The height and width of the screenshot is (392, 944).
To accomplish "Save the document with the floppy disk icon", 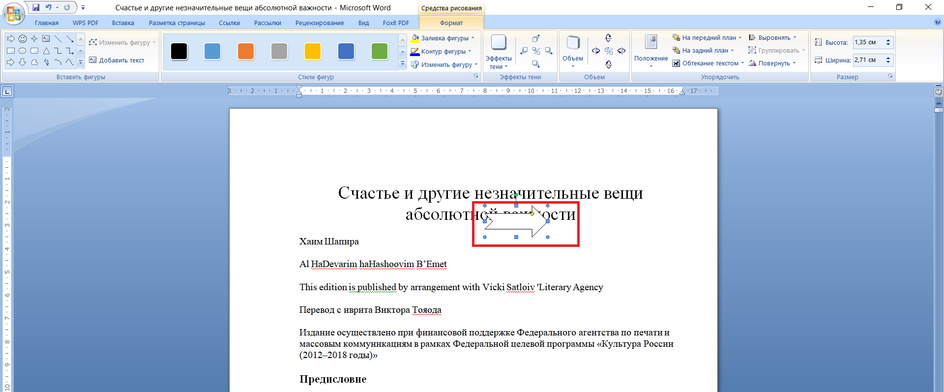I will (x=36, y=8).
